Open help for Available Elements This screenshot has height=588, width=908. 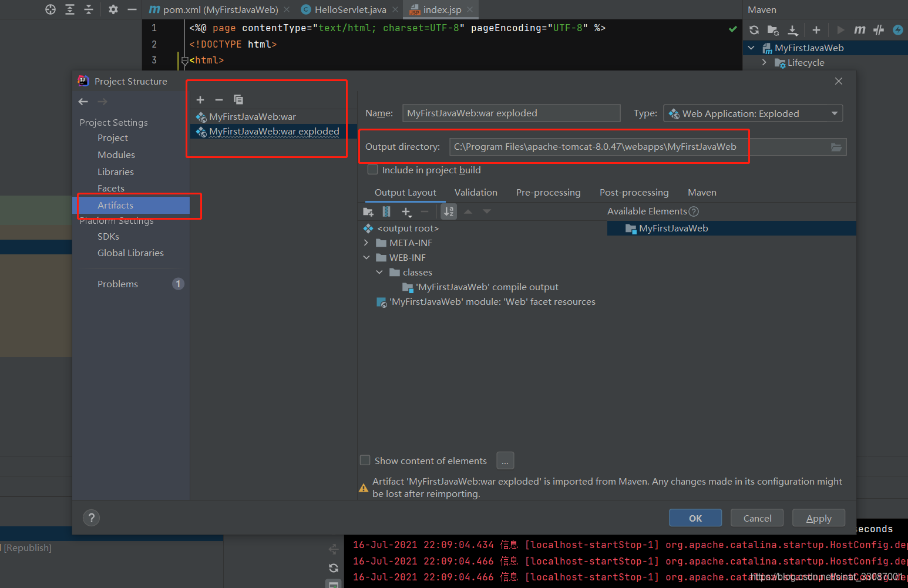[694, 211]
